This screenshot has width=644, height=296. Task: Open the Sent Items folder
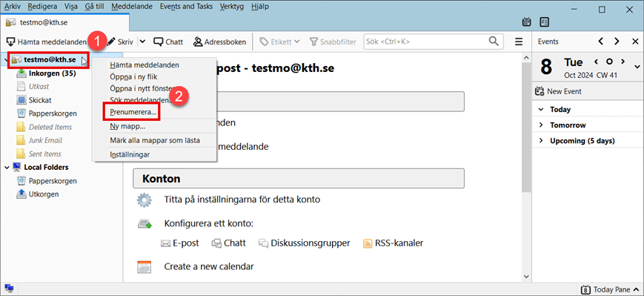(x=44, y=154)
